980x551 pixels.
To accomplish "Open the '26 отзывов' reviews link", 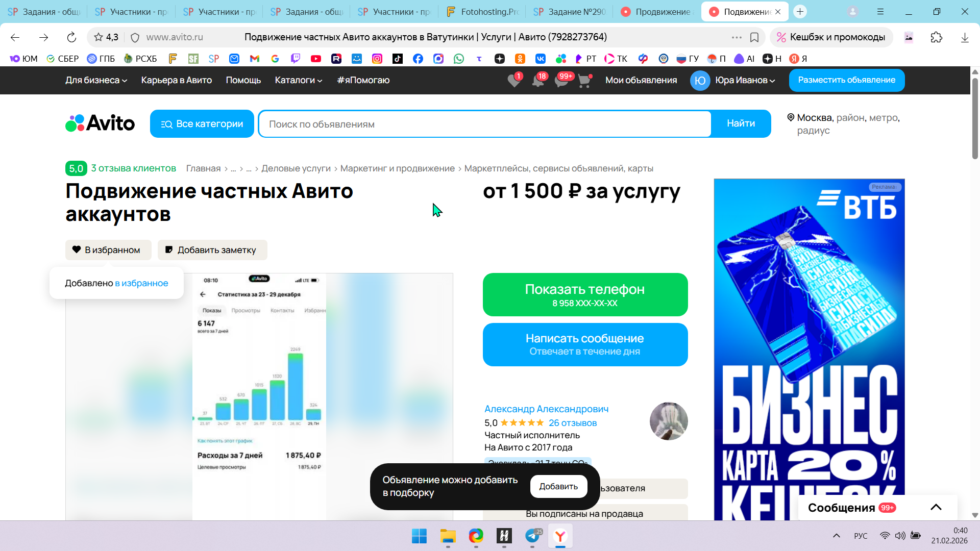I will tap(572, 423).
